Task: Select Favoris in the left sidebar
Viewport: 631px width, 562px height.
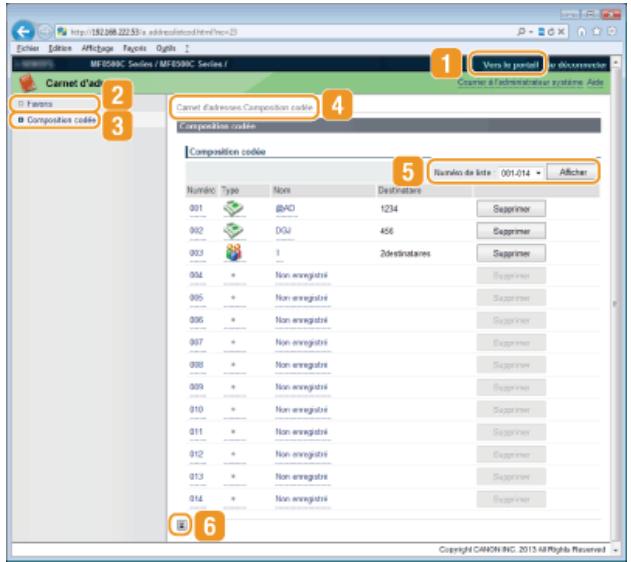Action: click(x=39, y=104)
